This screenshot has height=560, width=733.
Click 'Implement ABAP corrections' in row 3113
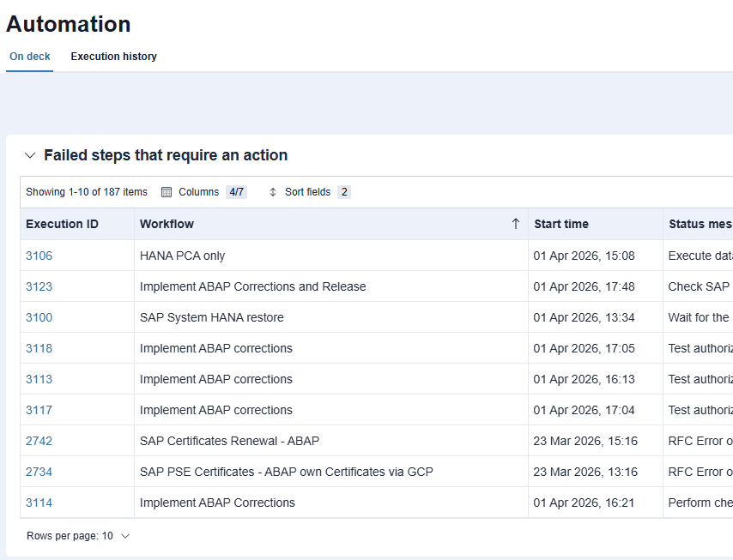click(216, 379)
